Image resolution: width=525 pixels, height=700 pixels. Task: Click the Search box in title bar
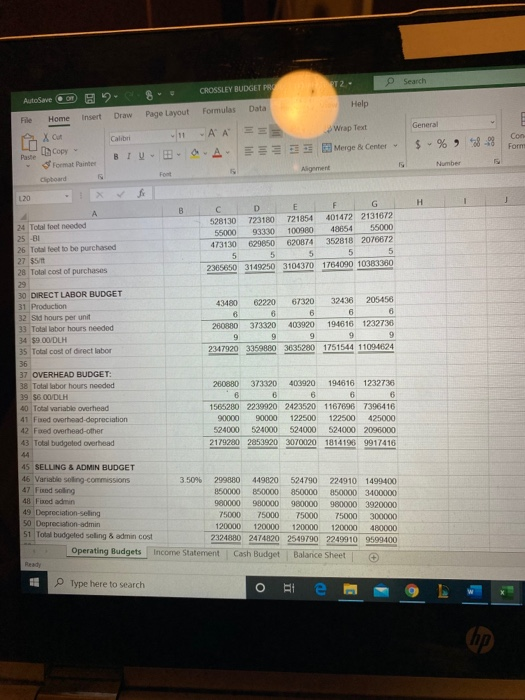pyautogui.click(x=449, y=81)
